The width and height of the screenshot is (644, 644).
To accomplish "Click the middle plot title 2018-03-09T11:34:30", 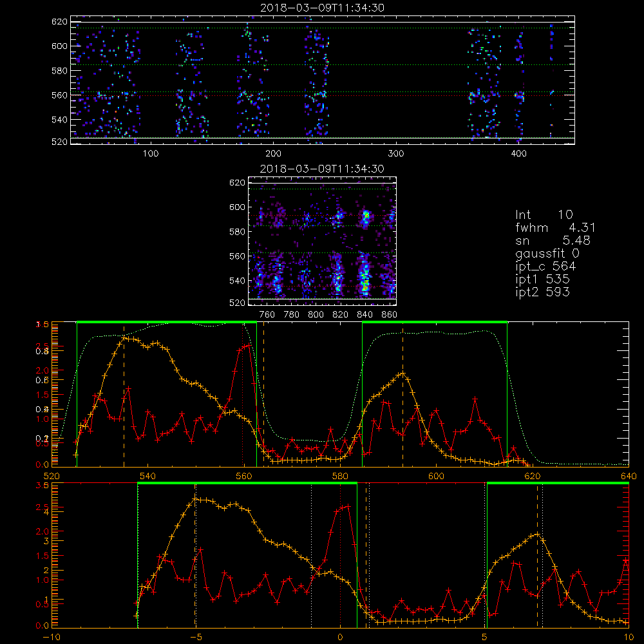I will click(x=323, y=169).
